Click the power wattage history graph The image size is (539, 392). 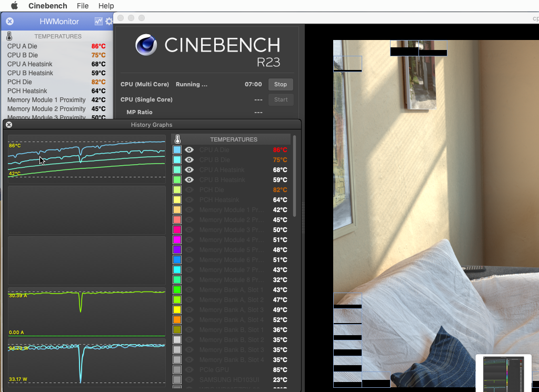click(87, 363)
